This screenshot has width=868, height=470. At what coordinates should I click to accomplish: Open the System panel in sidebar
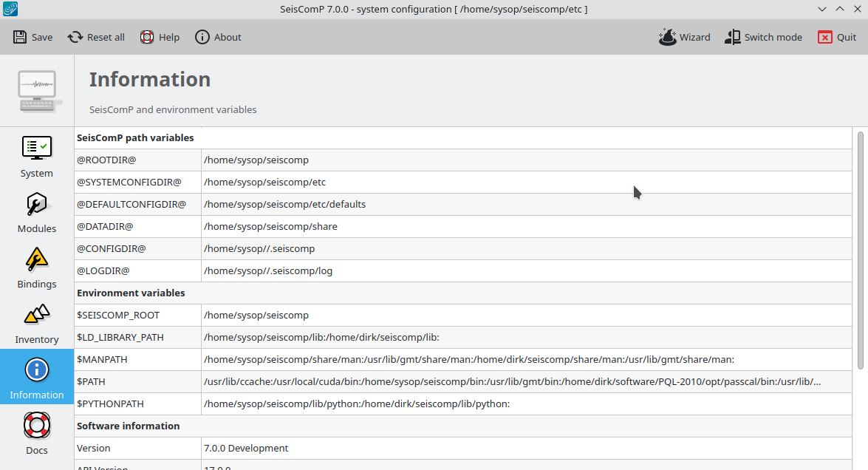point(37,156)
